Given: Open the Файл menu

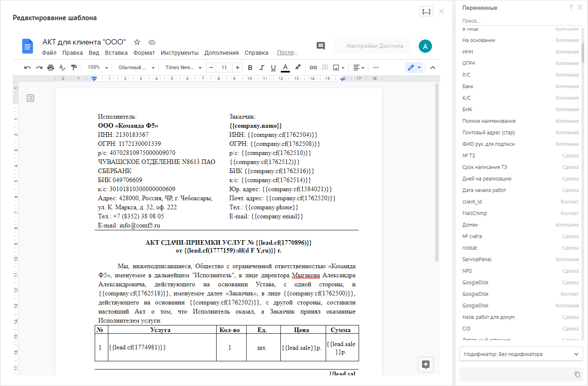Looking at the screenshot, I should pos(49,53).
